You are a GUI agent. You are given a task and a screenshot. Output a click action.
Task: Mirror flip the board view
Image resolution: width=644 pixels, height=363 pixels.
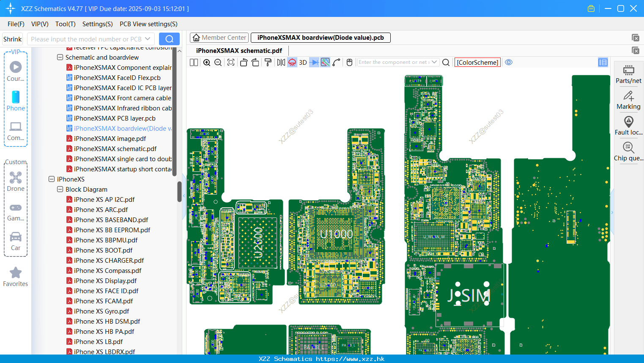(x=281, y=62)
